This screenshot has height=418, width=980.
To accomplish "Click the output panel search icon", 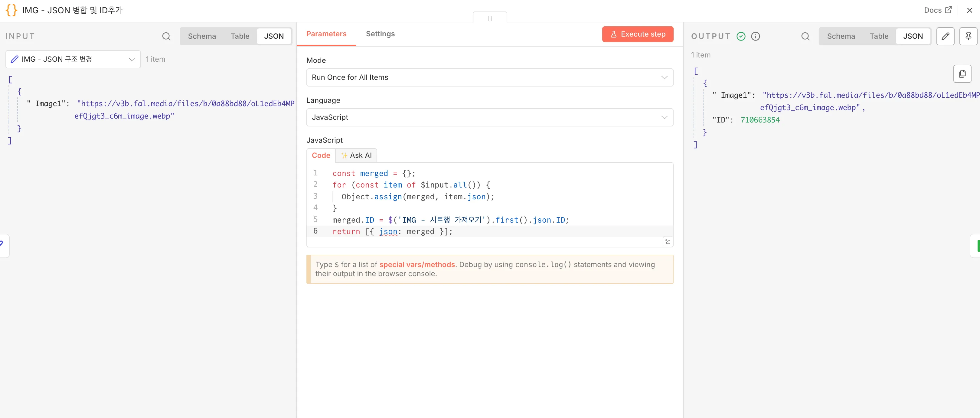I will pyautogui.click(x=805, y=36).
